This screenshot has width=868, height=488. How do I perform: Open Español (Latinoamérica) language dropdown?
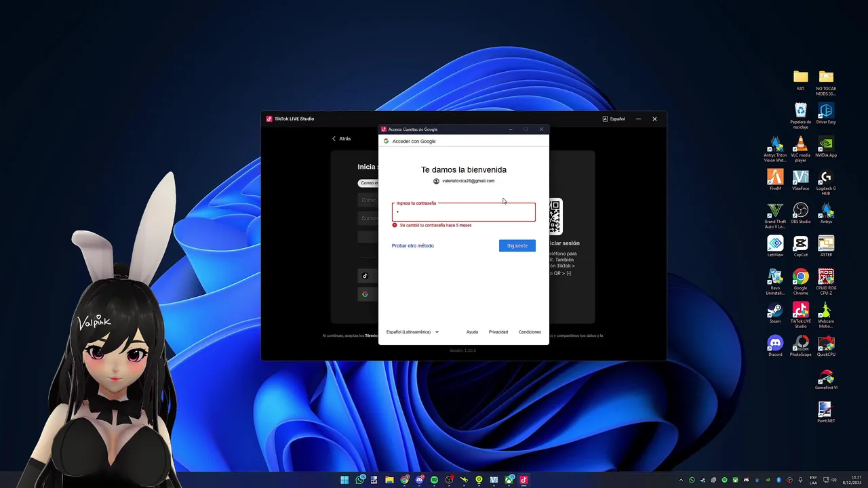pos(412,332)
